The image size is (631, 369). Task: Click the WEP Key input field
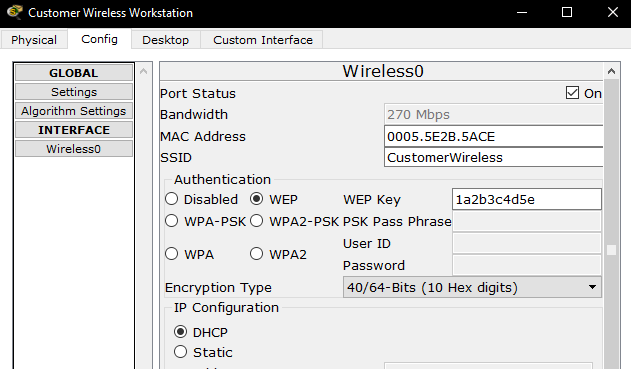pos(527,199)
